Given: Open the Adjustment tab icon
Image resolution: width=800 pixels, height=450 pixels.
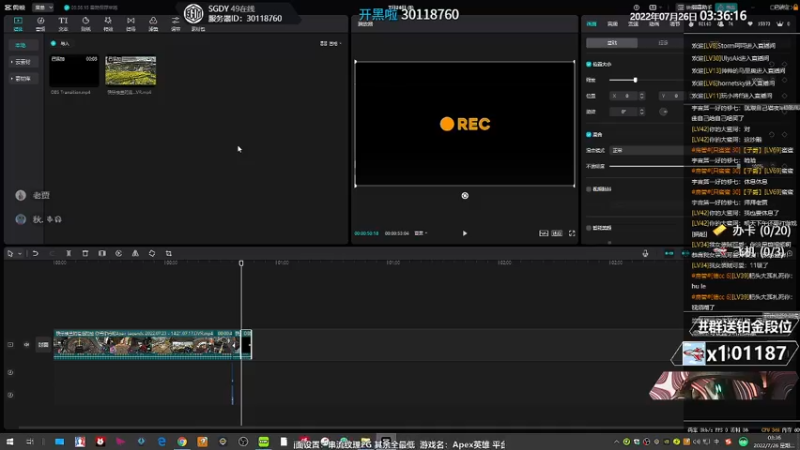Looking at the screenshot, I should [176, 23].
